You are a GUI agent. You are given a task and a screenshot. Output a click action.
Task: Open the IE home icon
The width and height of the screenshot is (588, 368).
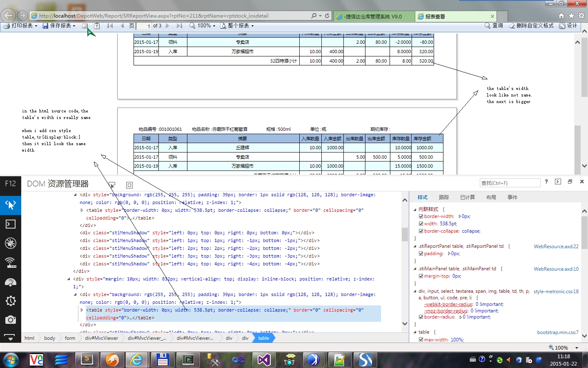click(x=561, y=16)
